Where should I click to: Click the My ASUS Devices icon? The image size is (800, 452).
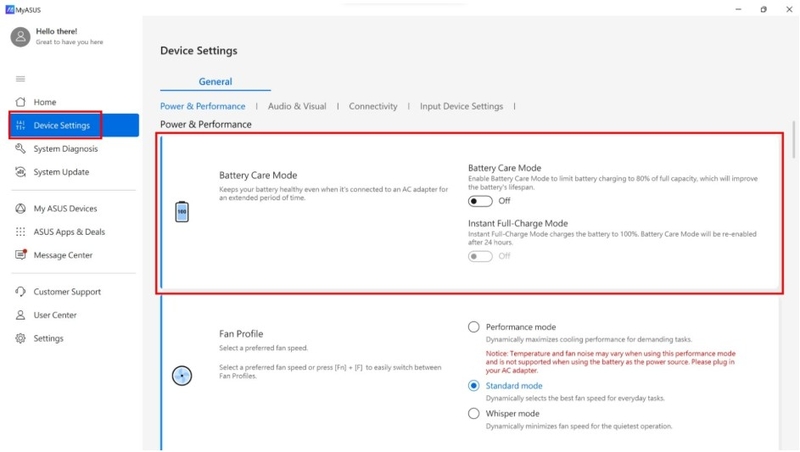20,208
